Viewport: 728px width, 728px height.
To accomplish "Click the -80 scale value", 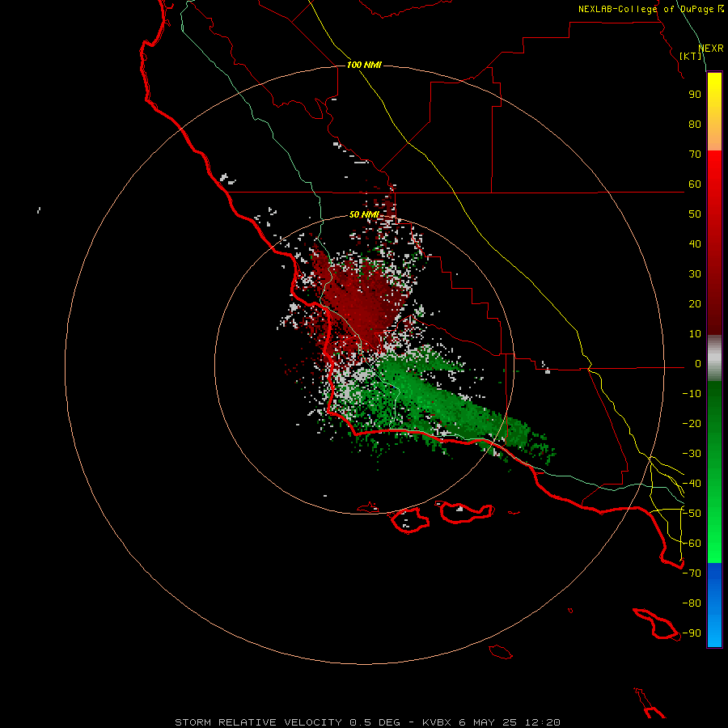I will point(692,603).
